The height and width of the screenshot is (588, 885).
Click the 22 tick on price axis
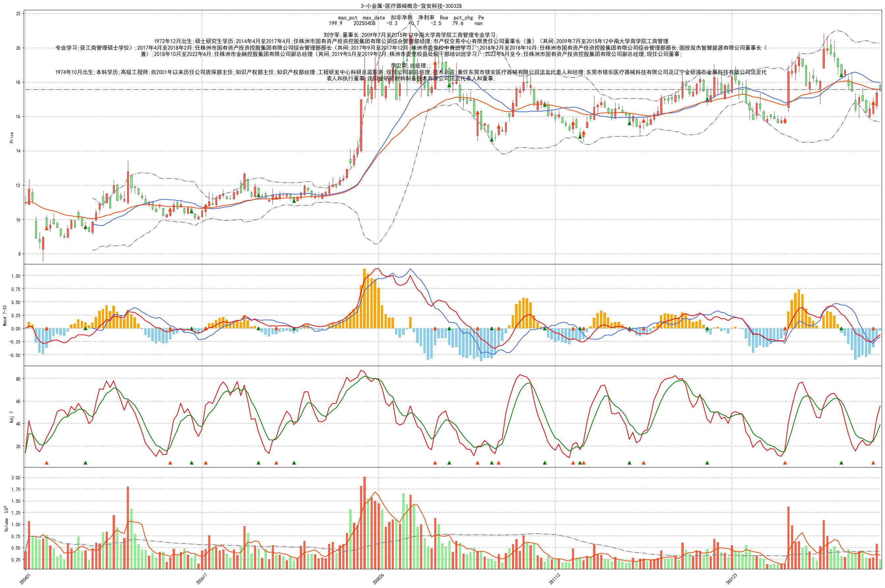(x=18, y=13)
